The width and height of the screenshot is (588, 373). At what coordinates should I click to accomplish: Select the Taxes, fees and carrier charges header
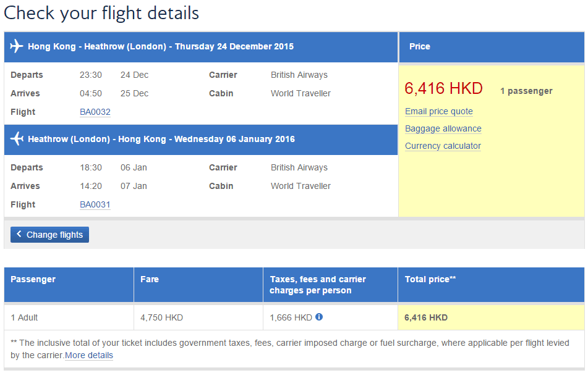[x=318, y=285]
